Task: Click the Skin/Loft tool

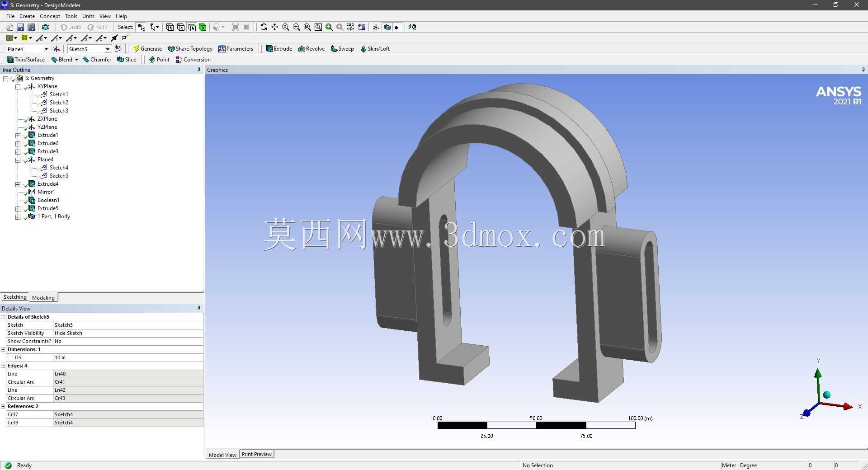Action: pos(375,49)
